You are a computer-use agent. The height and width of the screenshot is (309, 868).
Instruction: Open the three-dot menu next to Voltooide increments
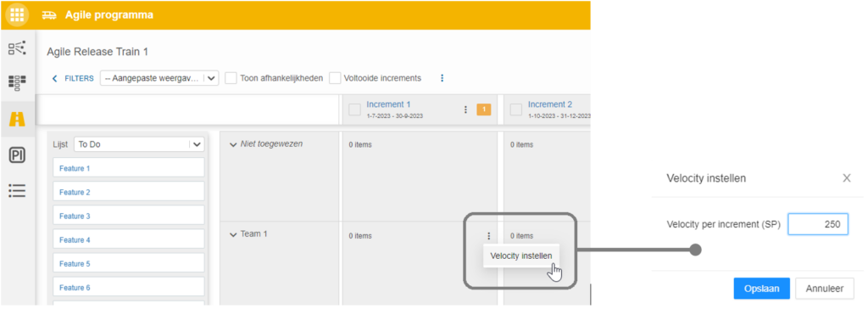coord(442,78)
